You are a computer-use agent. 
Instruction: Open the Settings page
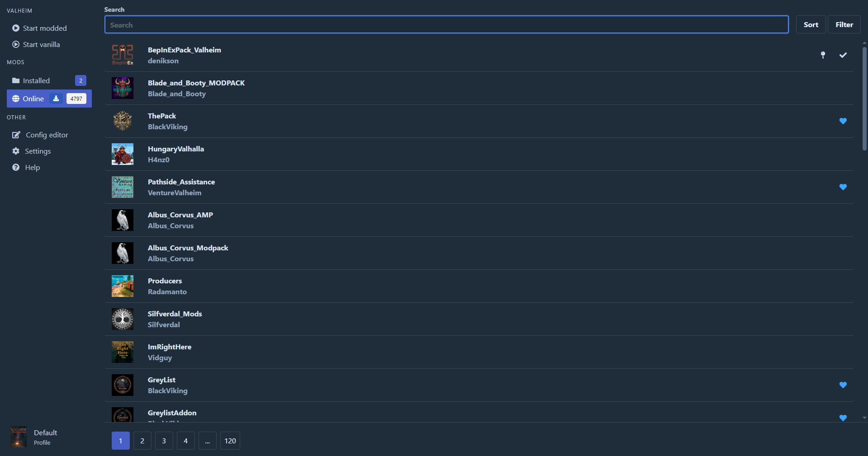pos(49,151)
